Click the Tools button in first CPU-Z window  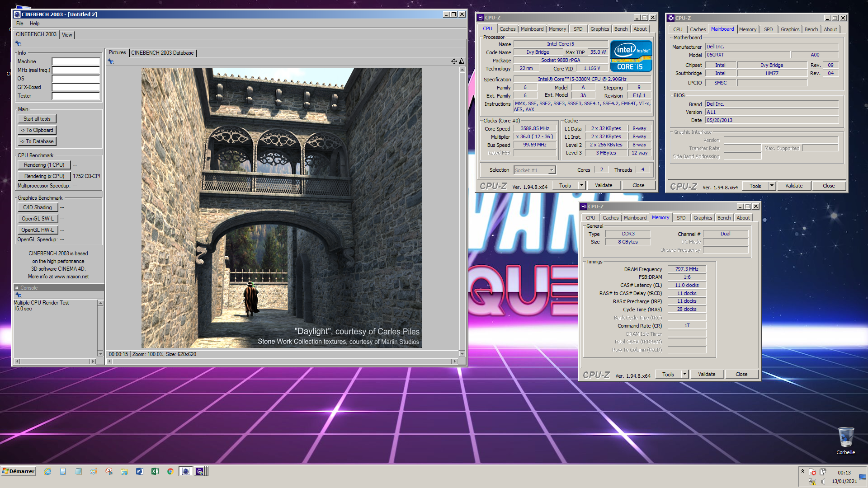pos(565,185)
